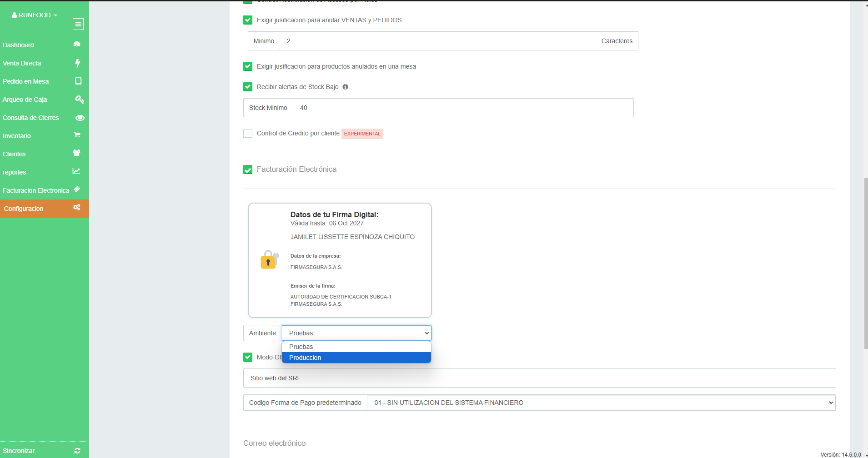Screen dimensions: 868x458
Task: Click the reportes line chart icon
Action: pos(76,171)
